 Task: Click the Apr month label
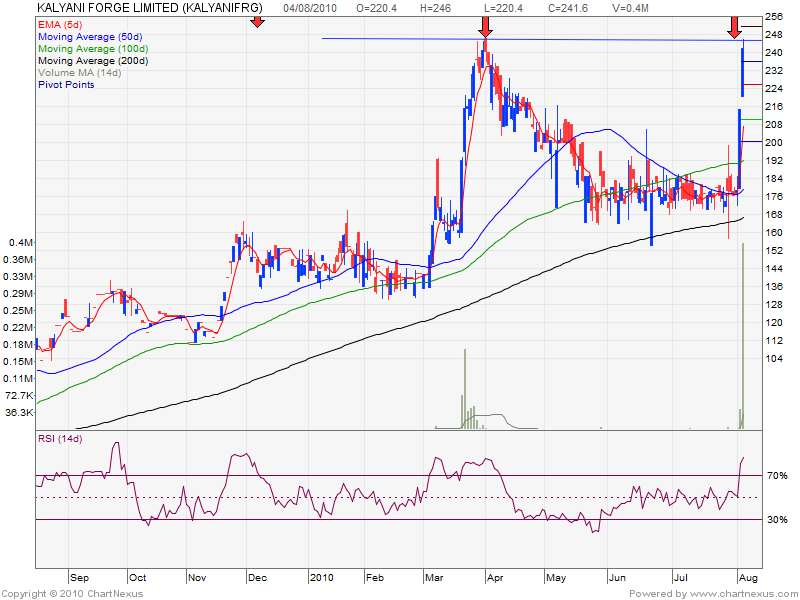coord(495,578)
